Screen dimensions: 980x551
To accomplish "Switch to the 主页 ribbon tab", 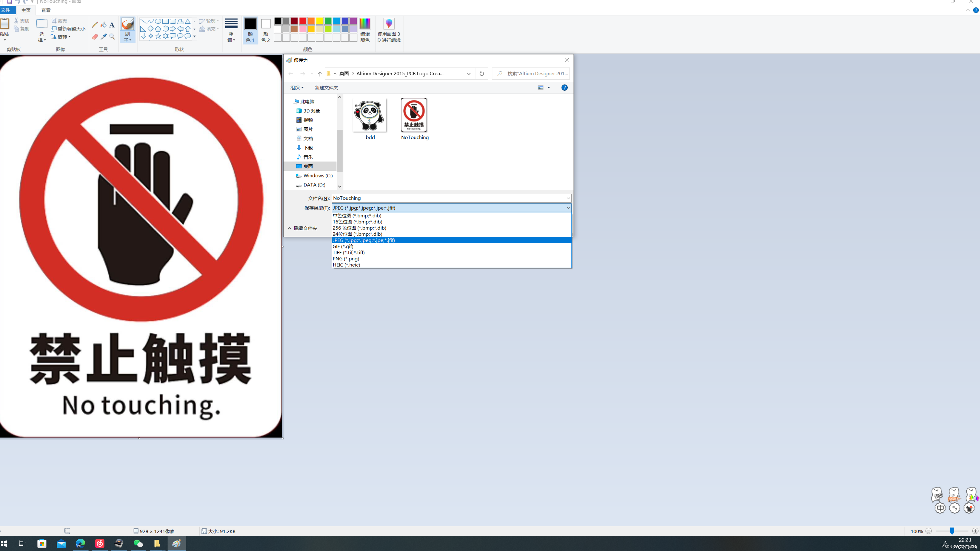I will [26, 10].
